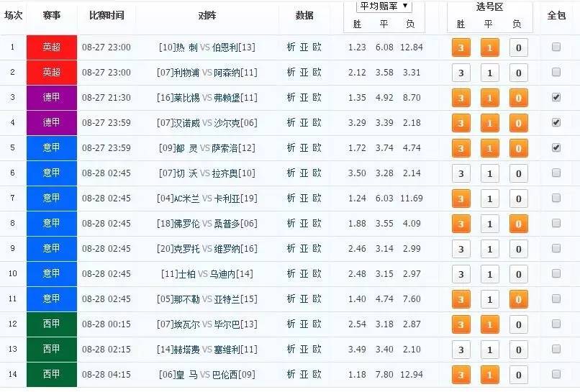580x392 pixels.
Task: Deselect draw 1 for 热刺 vs 伯恩利
Action: click(x=490, y=47)
